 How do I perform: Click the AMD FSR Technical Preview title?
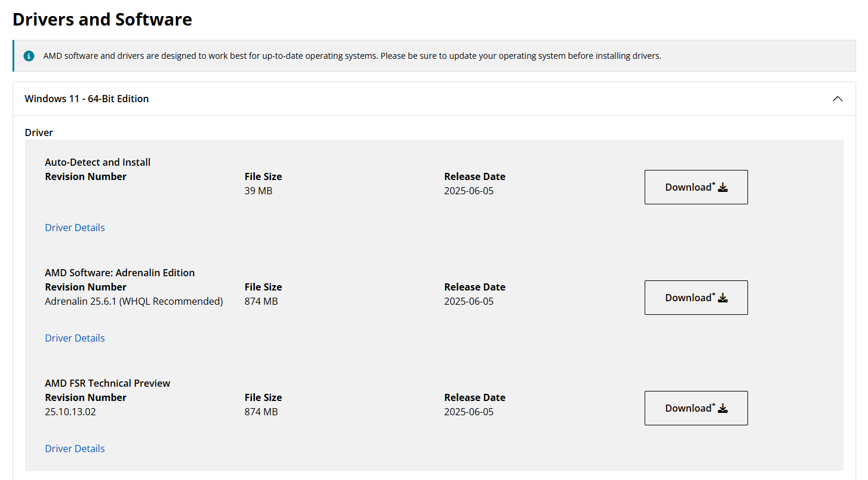[x=108, y=383]
